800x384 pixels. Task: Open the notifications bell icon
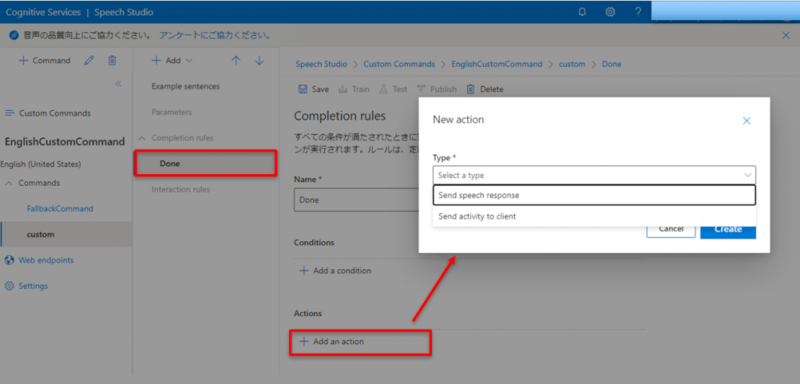(582, 12)
